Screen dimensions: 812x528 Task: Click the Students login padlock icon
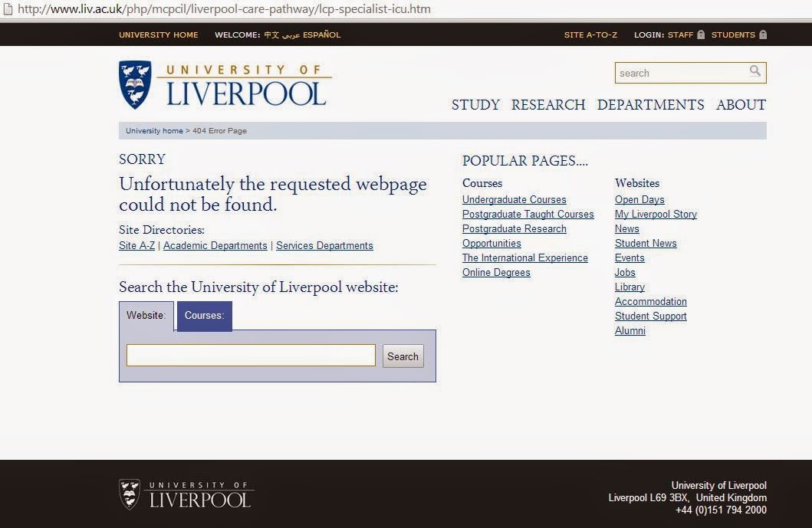point(763,34)
